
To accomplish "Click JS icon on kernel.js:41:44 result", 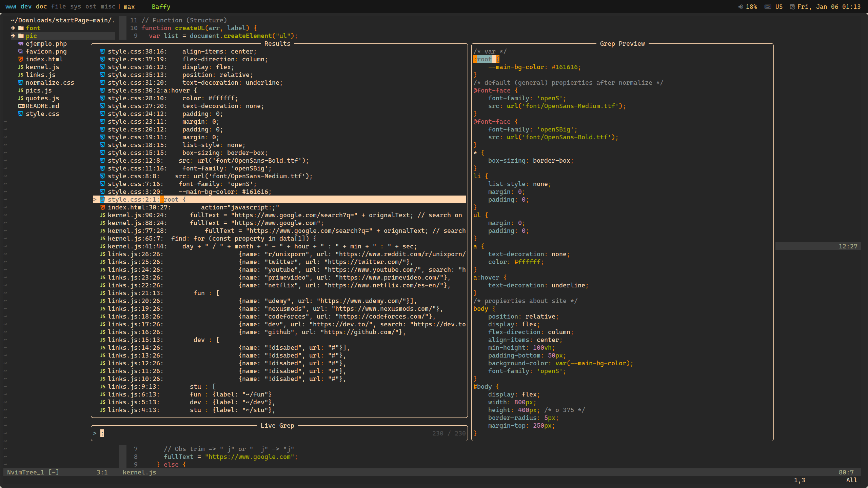I will click(102, 246).
